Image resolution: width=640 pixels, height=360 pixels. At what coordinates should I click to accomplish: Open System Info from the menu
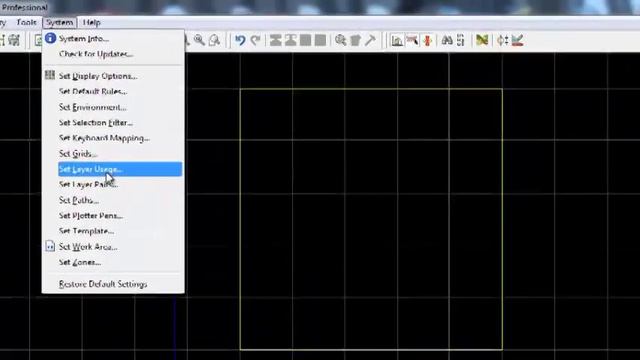coord(113,38)
